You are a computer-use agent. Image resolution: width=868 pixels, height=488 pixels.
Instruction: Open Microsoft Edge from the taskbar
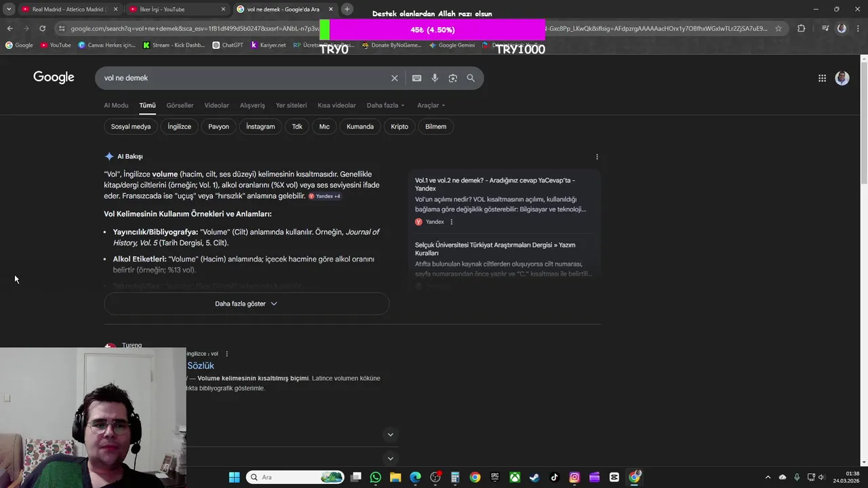coord(415,477)
